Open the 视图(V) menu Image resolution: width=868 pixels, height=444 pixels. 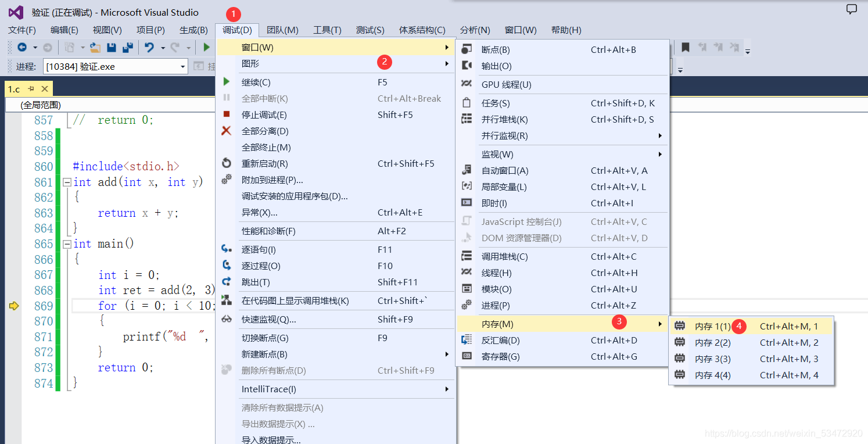tap(107, 30)
